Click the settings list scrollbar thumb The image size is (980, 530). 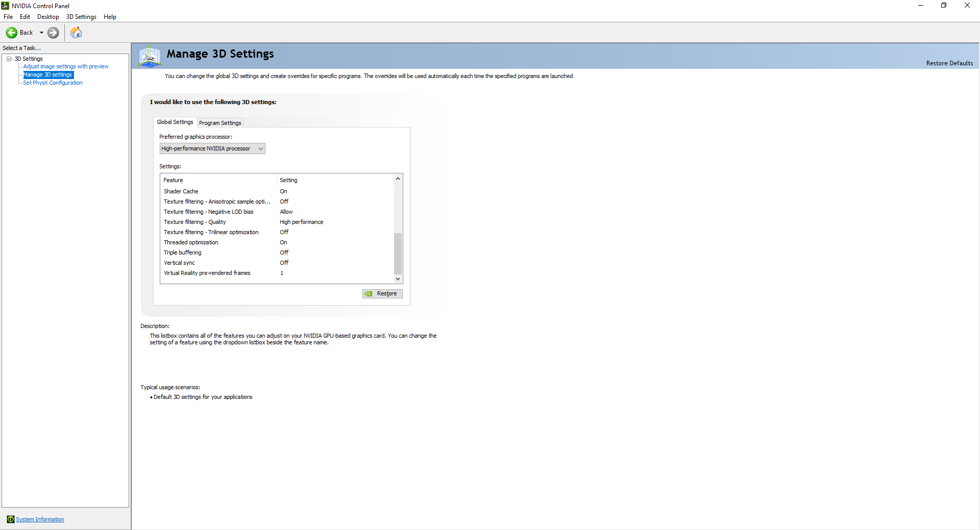pyautogui.click(x=398, y=254)
